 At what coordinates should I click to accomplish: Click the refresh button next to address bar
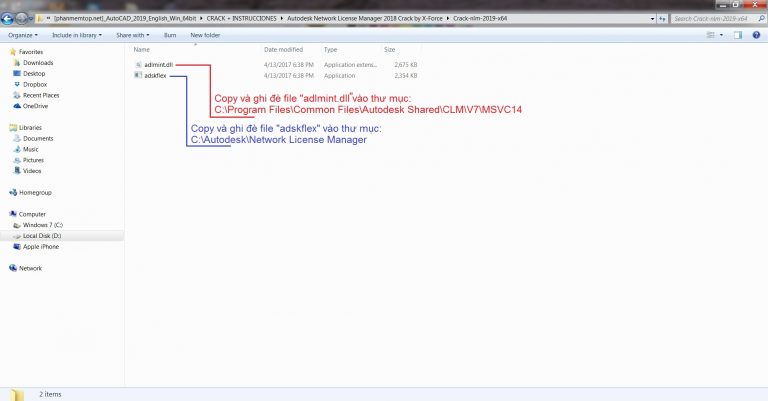click(662, 19)
